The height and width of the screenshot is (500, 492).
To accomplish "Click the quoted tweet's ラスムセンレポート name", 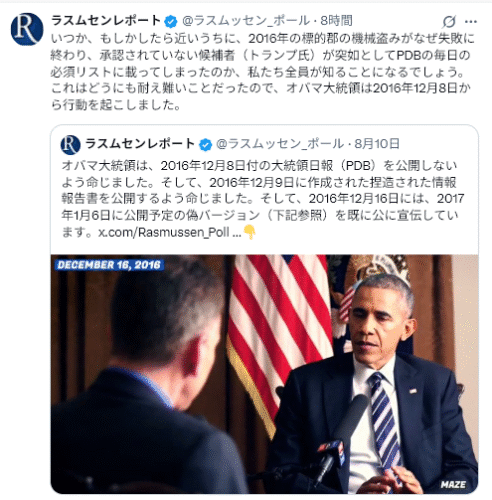I will click(x=140, y=144).
